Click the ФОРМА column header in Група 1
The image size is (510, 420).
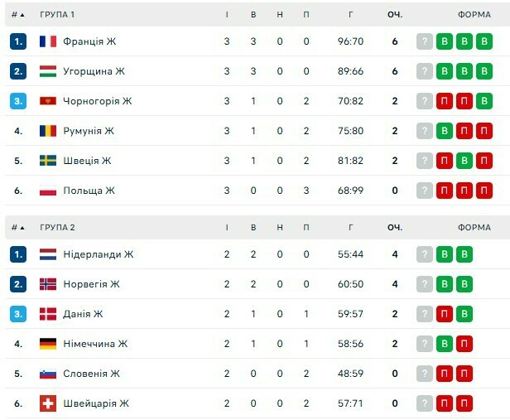click(474, 15)
